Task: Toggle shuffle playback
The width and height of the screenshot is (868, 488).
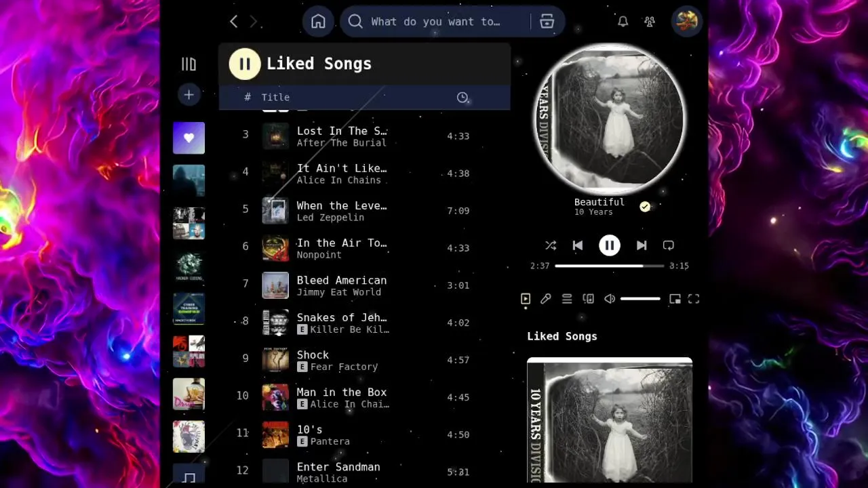Action: (551, 245)
